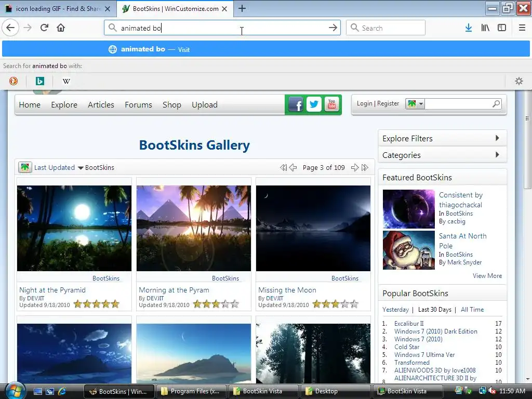
Task: Open Cold Star in popular list
Action: point(406,347)
